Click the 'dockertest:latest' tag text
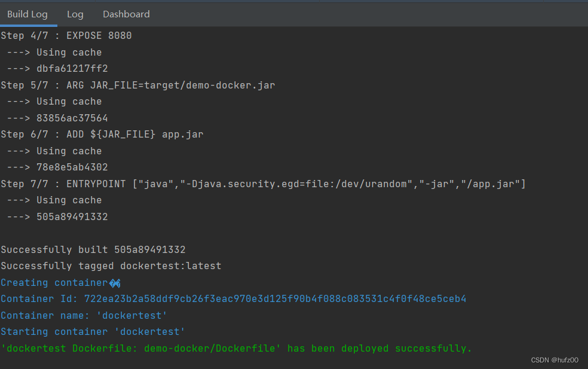Image resolution: width=588 pixels, height=369 pixels. coord(170,266)
